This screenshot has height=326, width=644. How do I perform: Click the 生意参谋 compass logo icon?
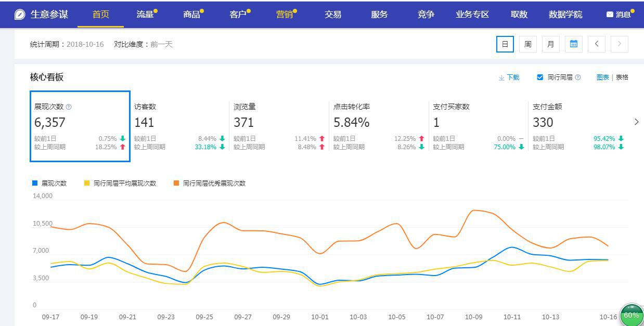pos(20,14)
